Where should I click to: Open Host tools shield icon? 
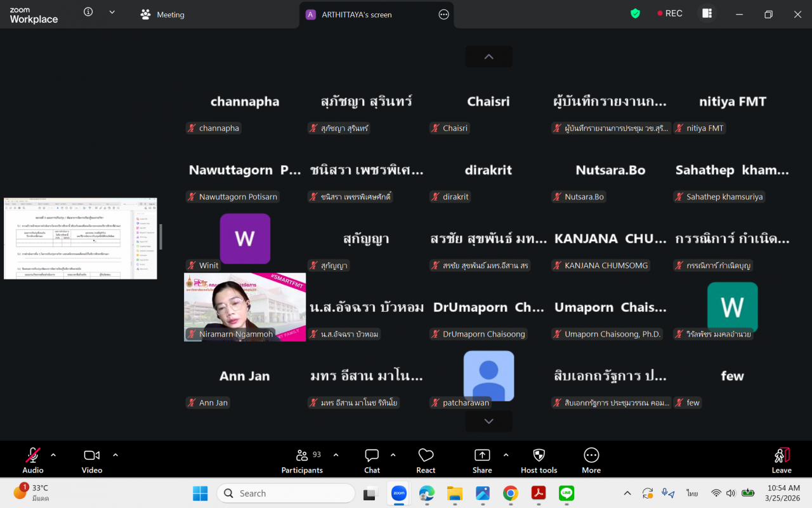(539, 460)
